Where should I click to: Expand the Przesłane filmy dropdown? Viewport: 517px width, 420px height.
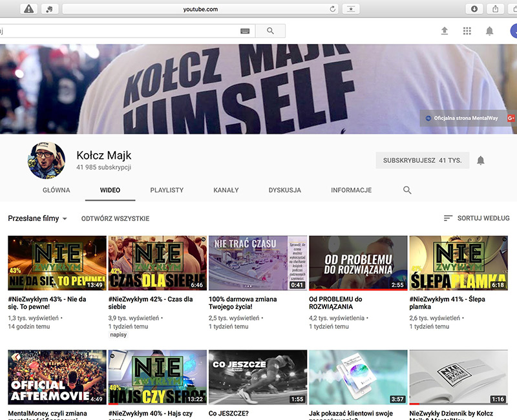point(37,218)
